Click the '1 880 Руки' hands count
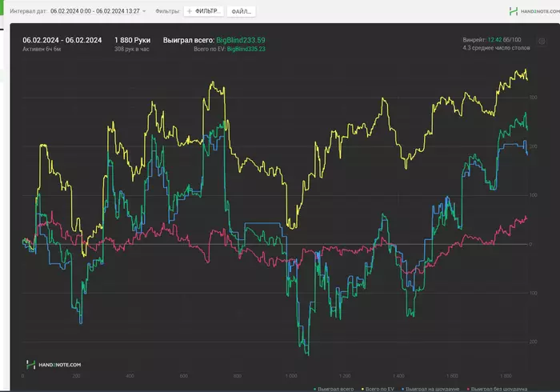560x392 pixels. [x=133, y=40]
